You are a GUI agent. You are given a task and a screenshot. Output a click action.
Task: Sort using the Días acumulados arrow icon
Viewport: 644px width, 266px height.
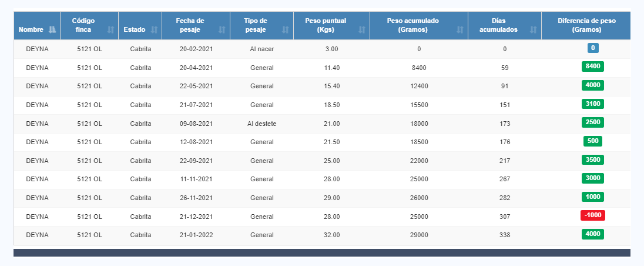(x=534, y=29)
